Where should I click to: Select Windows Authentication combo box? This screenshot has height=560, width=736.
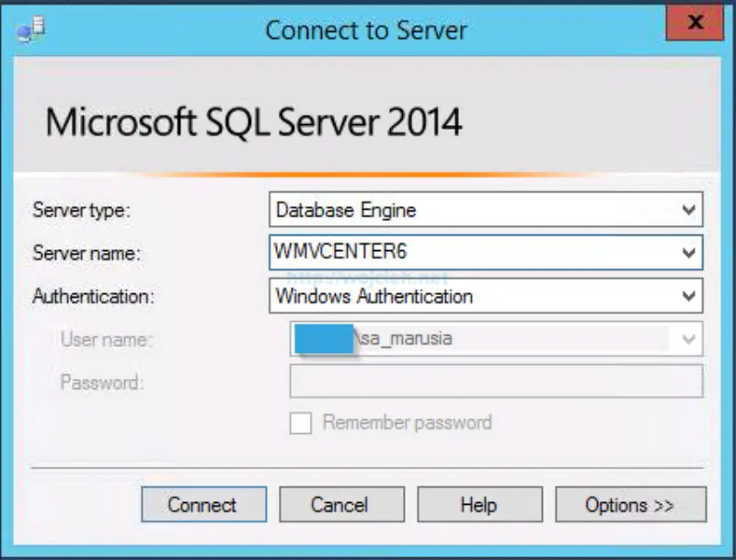(x=460, y=296)
